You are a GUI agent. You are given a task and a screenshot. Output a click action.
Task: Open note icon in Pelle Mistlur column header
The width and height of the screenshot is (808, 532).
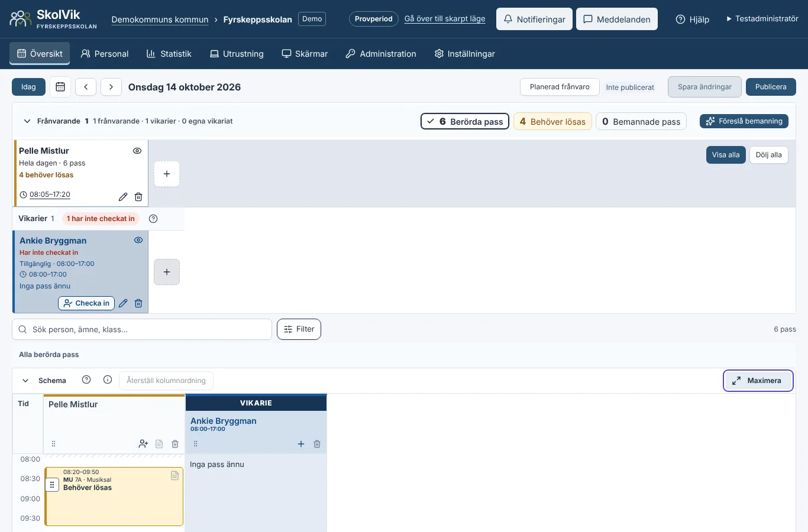point(159,444)
